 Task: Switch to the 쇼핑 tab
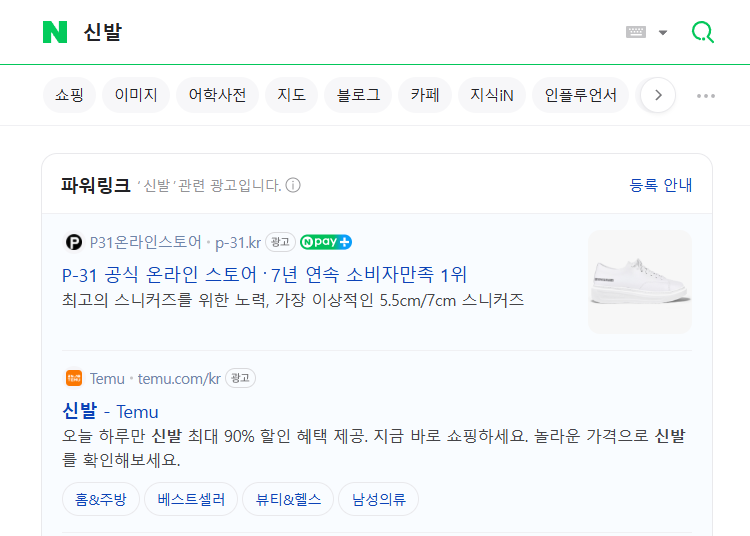tap(69, 95)
